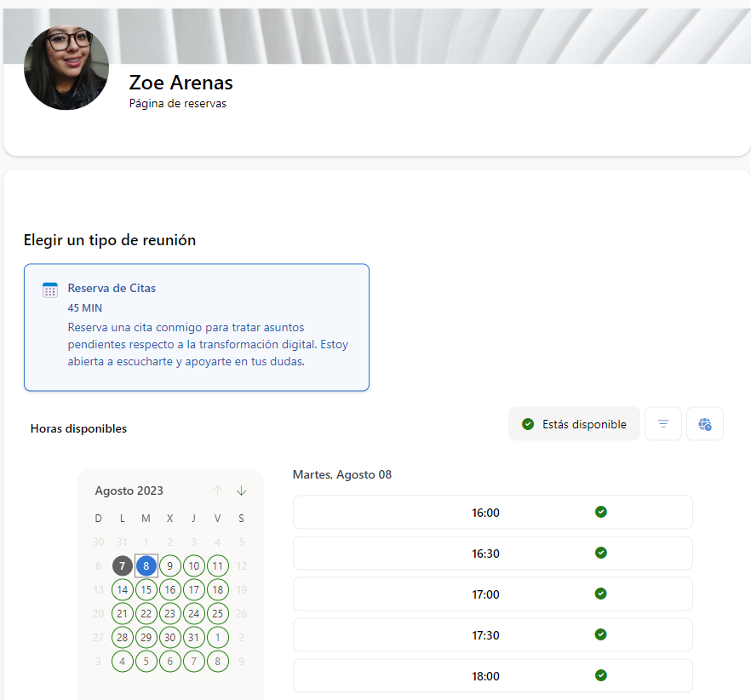Open the availability filter icon

click(x=663, y=423)
